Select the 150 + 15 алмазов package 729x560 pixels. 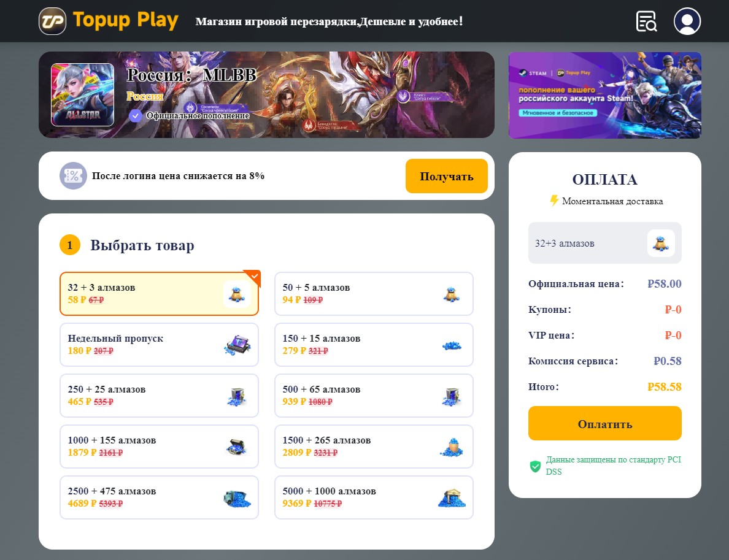coord(374,345)
